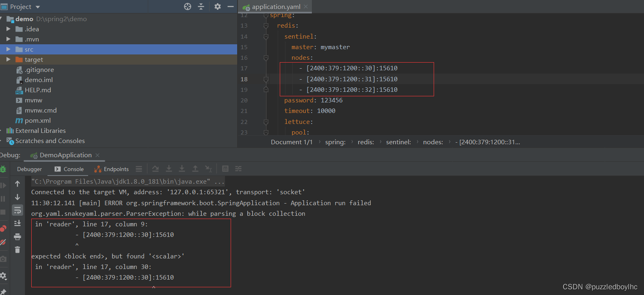Screen dimensions: 644x295
Task: Click console down arrow icon
Action: tap(17, 197)
